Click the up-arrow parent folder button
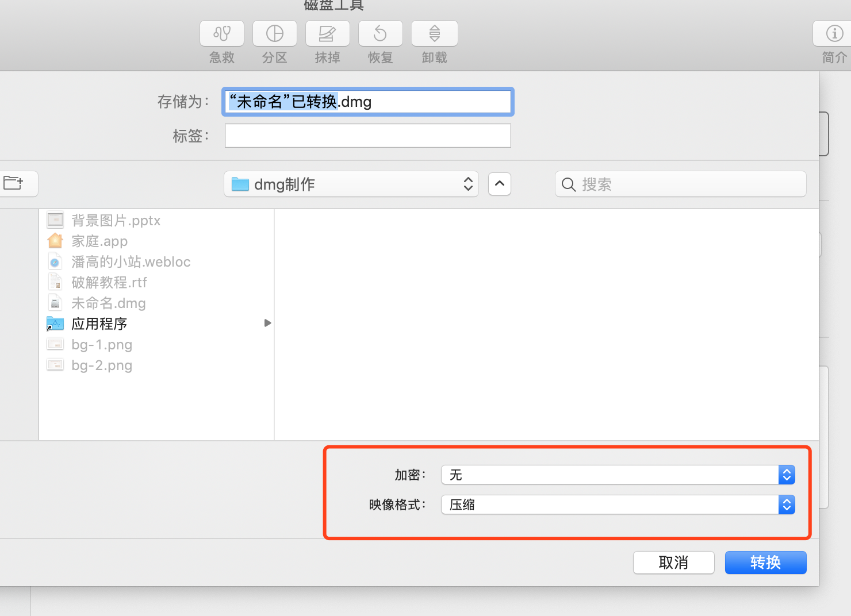Viewport: 851px width, 616px height. coord(499,184)
